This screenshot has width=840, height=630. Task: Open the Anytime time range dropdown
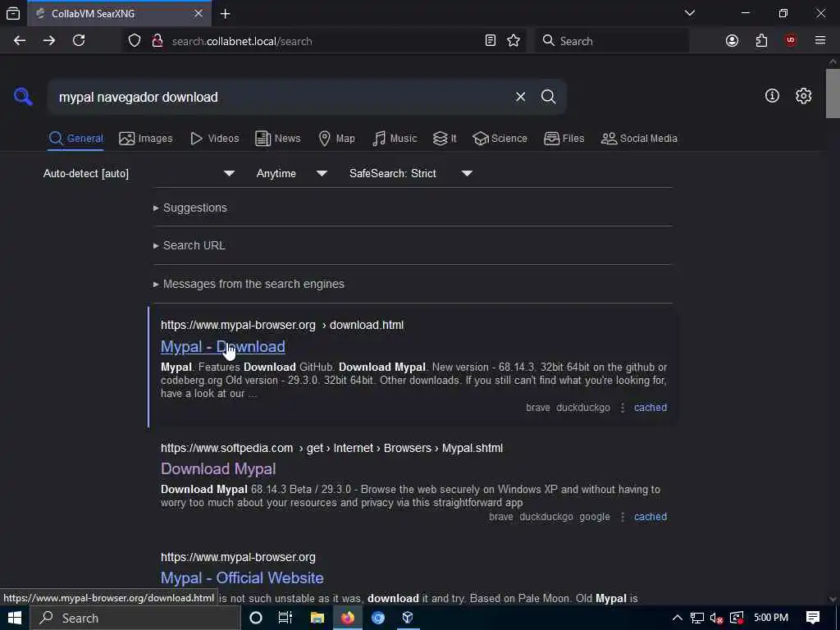click(x=292, y=173)
